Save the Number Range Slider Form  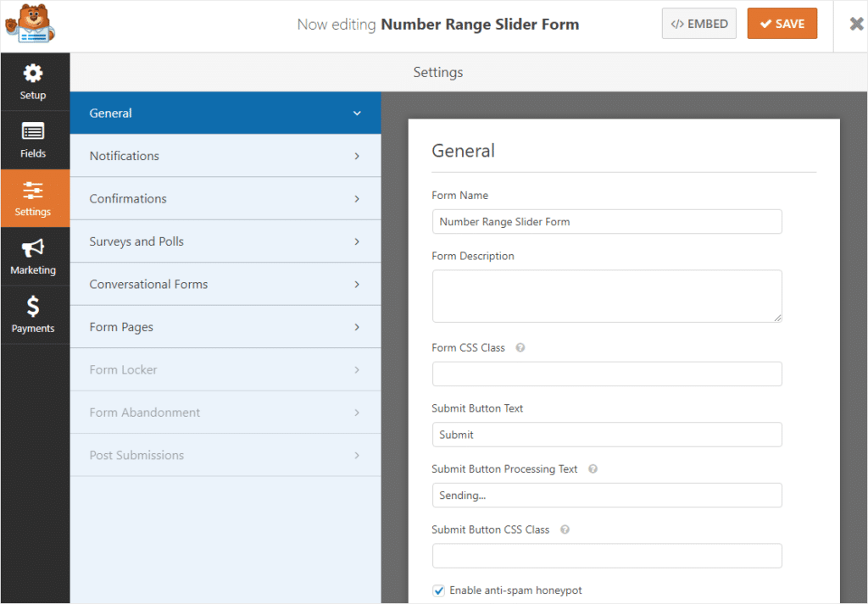pyautogui.click(x=782, y=23)
